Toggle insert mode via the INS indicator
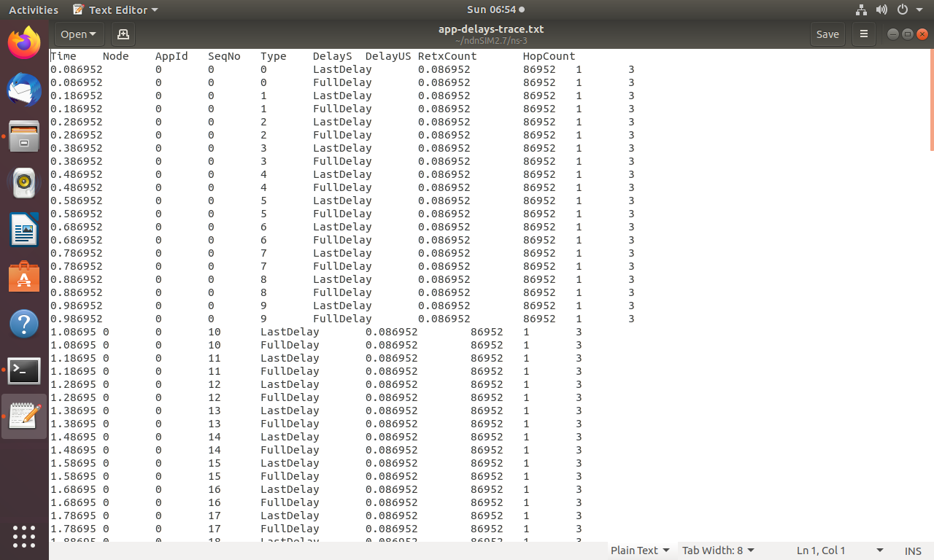 [x=913, y=551]
